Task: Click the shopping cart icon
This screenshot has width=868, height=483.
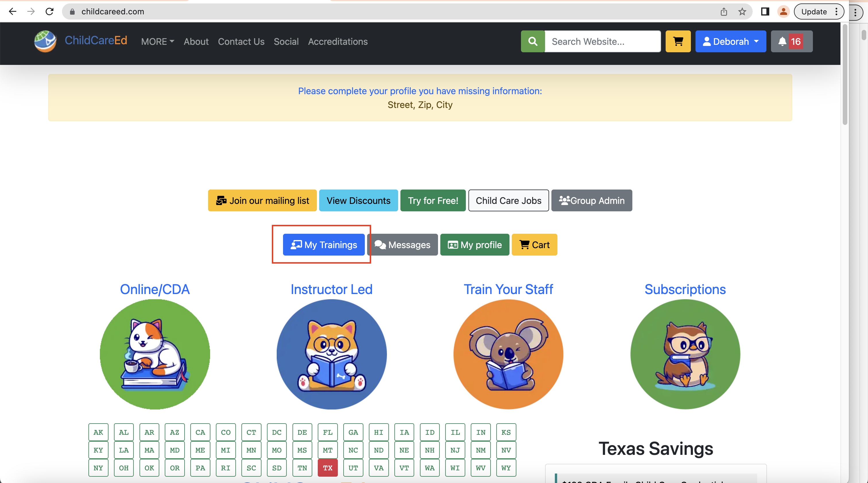Action: coord(678,42)
